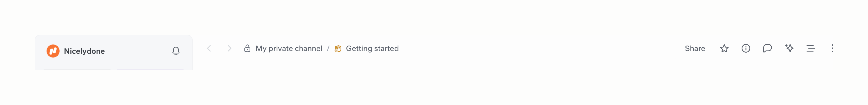Screen dimensions: 868x105
Task: Open the Nicelydone workspace name menu
Action: [84, 51]
